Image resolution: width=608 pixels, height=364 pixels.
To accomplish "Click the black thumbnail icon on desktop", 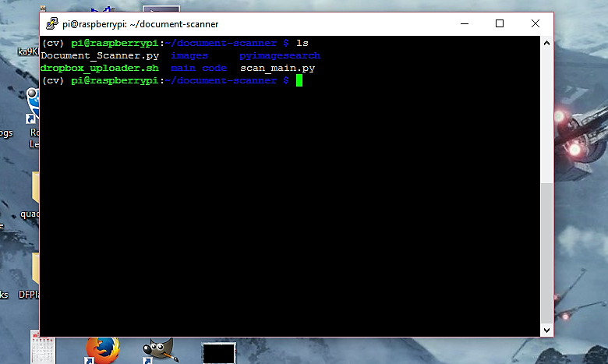I will point(219,353).
